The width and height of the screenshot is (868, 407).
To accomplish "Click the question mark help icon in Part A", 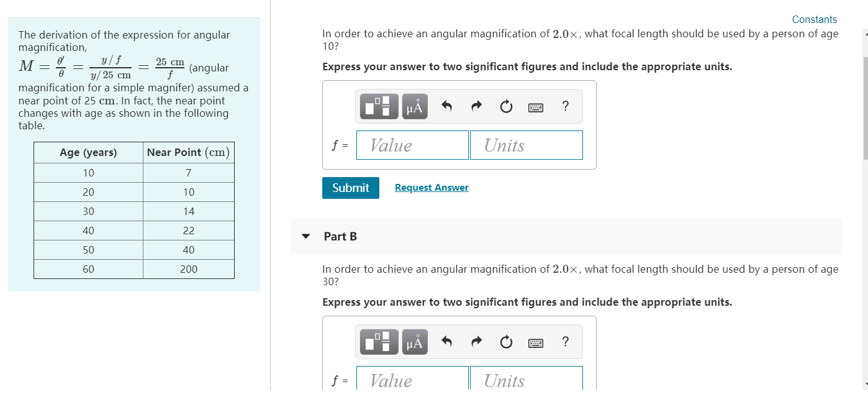I will (x=565, y=106).
